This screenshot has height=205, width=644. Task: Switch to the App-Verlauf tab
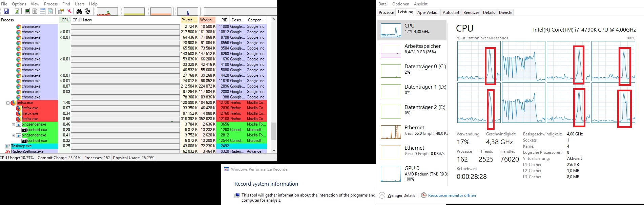coord(428,13)
